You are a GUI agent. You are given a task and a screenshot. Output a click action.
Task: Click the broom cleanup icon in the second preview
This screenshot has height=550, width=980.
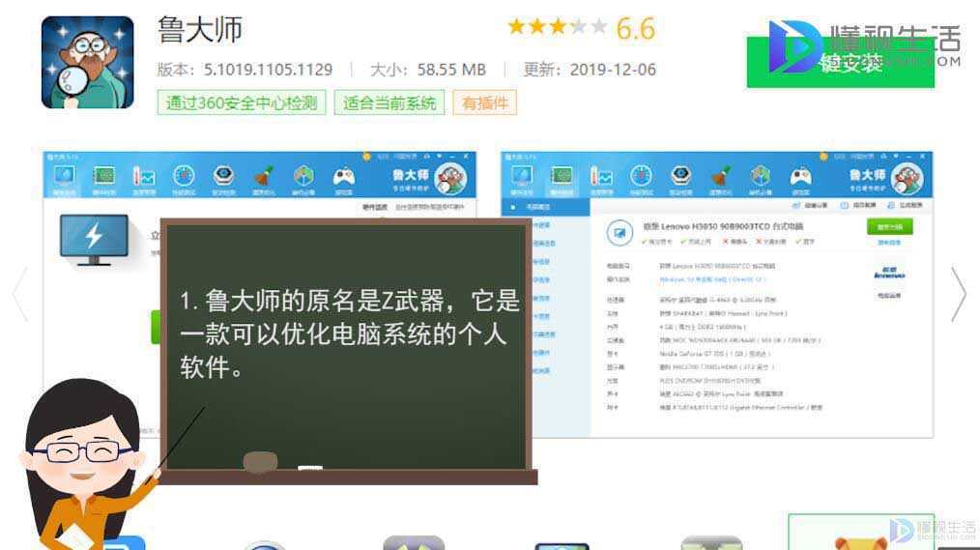click(721, 178)
